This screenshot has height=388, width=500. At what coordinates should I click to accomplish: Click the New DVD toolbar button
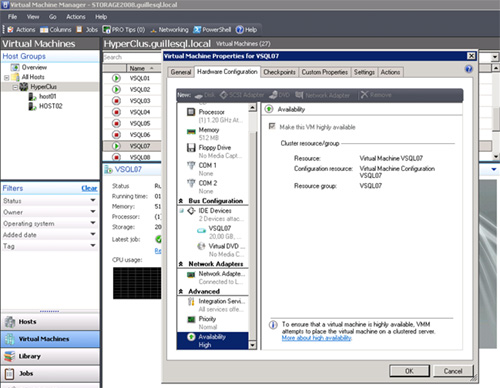pyautogui.click(x=279, y=95)
